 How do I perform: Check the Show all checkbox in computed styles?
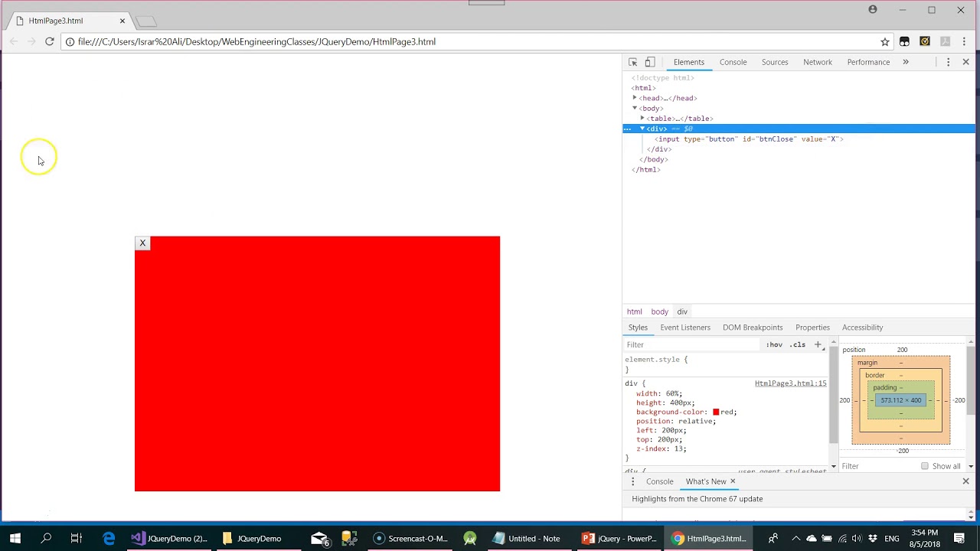click(x=925, y=466)
